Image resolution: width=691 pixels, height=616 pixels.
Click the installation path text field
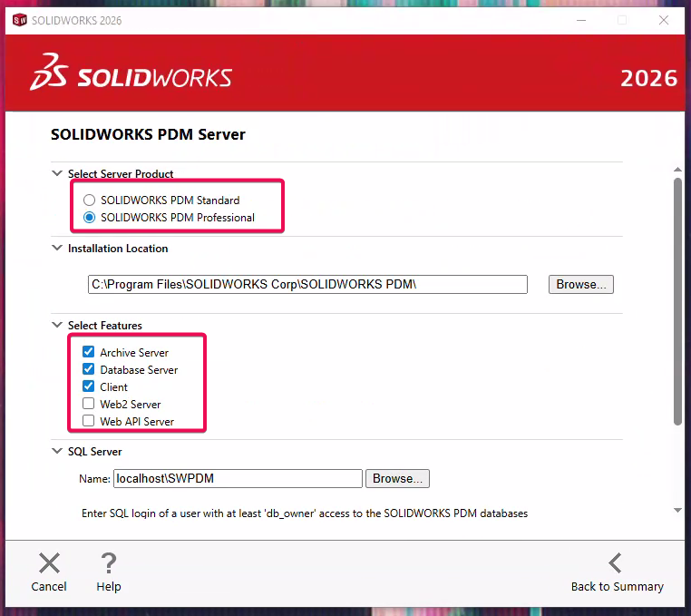click(x=307, y=284)
